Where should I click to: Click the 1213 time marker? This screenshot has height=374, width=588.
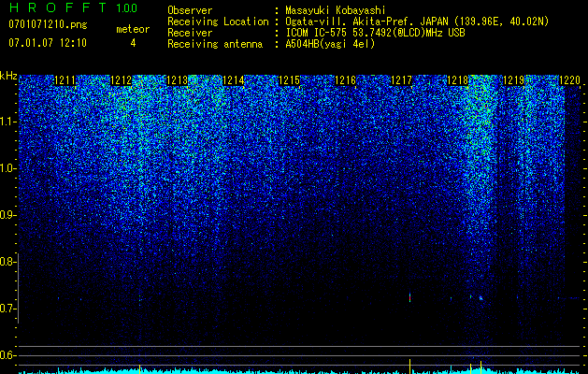coord(177,80)
